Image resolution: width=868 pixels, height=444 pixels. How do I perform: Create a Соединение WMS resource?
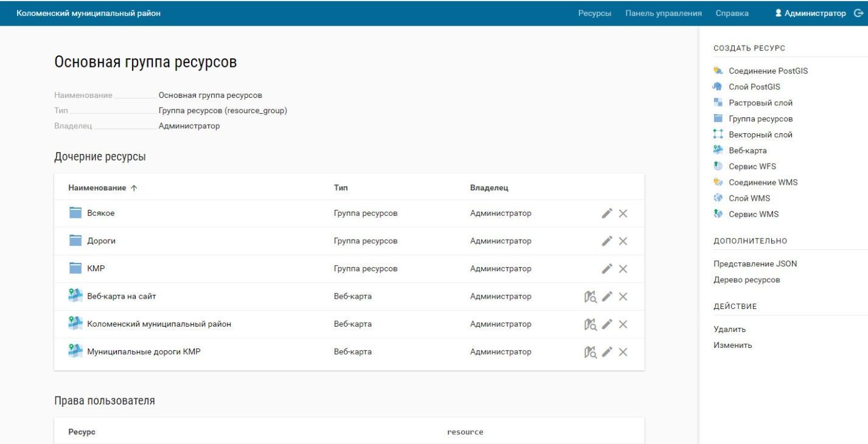[x=763, y=182]
